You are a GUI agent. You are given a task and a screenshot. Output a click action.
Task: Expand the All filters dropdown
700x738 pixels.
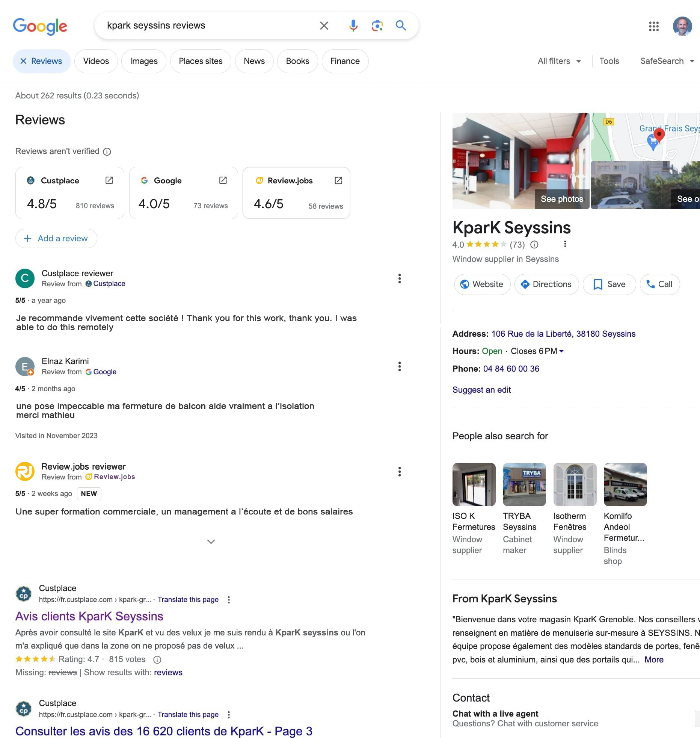click(559, 61)
